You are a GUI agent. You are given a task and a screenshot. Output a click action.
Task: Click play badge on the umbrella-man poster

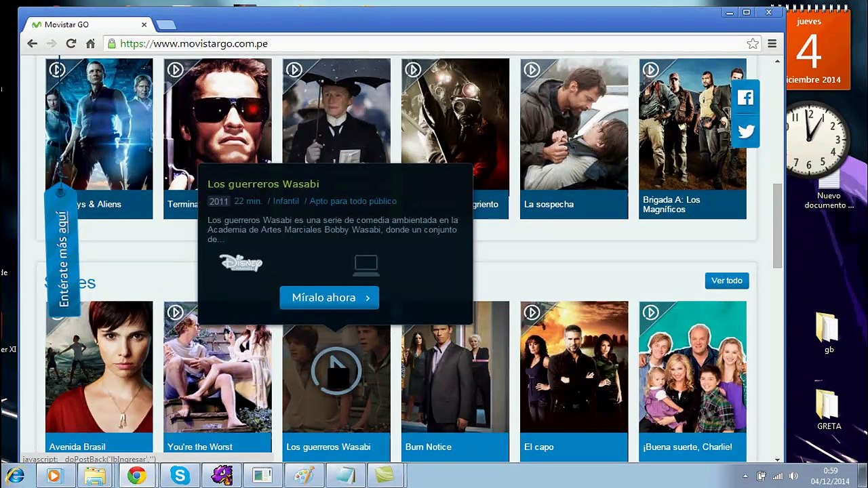294,69
